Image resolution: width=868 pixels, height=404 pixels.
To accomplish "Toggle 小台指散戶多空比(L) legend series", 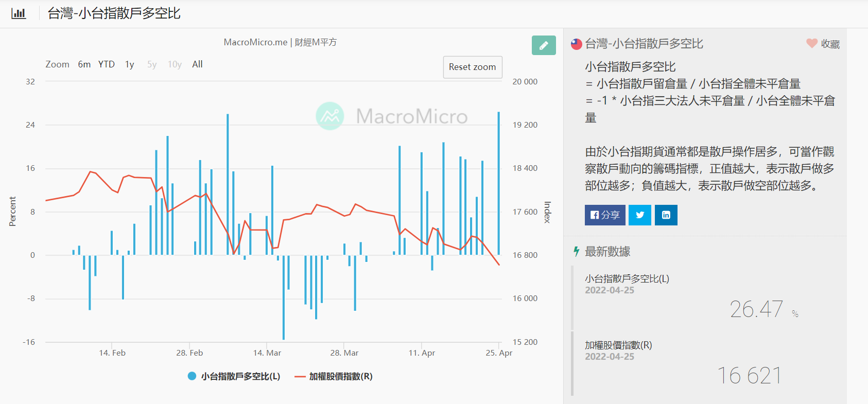I will 234,376.
